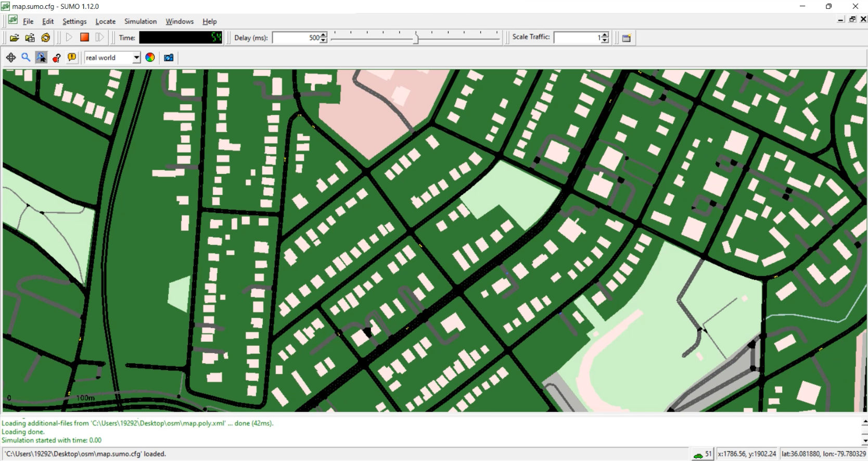Click the recenter view crosshair icon
Viewport: 868px width, 461px height.
point(11,57)
